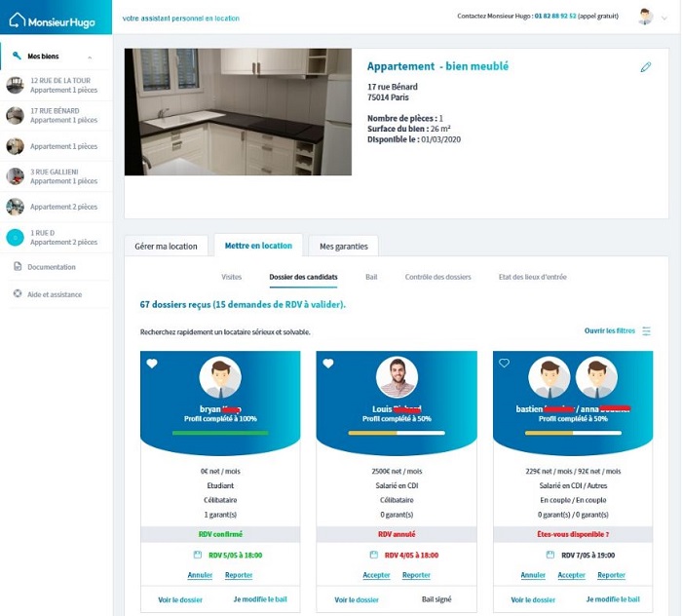The width and height of the screenshot is (682, 616).
Task: Click the apartment kitchen photo thumbnail
Action: pos(238,111)
